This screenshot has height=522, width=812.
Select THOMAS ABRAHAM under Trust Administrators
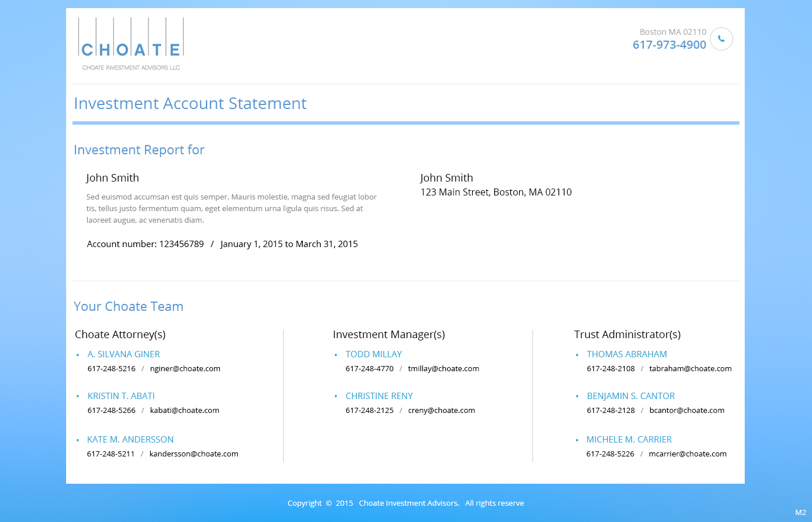point(627,354)
